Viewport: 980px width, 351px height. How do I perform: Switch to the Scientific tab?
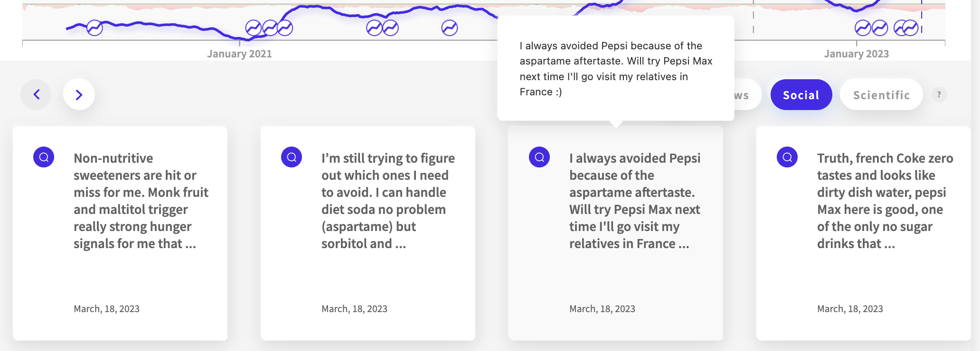click(881, 95)
